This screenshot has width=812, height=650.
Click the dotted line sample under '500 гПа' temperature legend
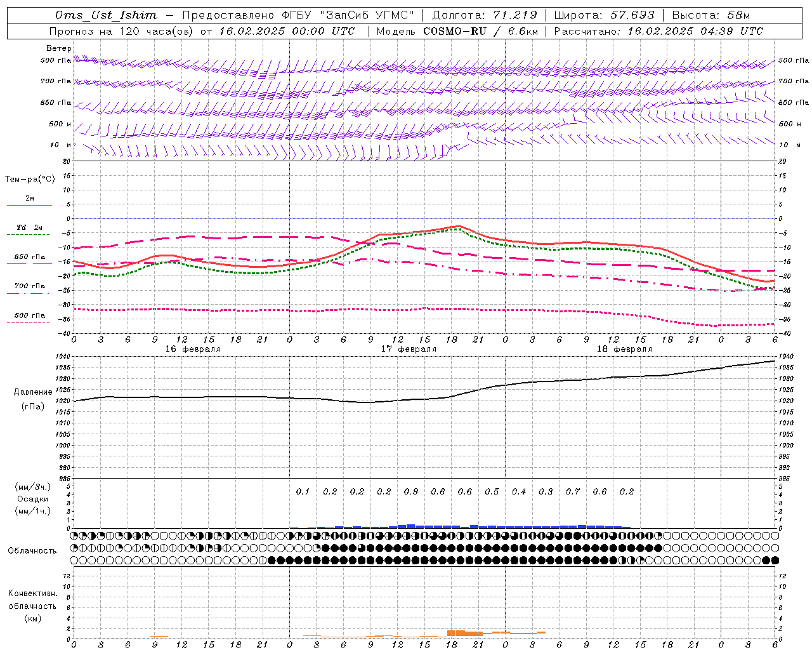(x=29, y=322)
